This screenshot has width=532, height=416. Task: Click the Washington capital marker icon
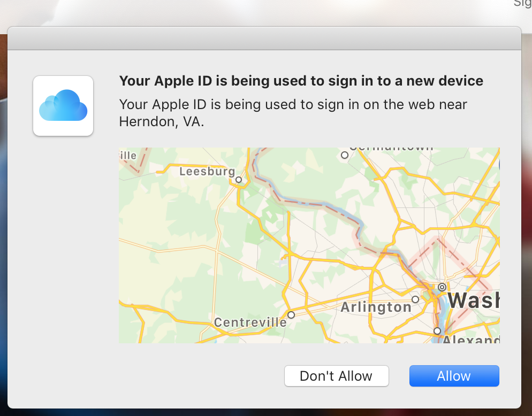442,287
